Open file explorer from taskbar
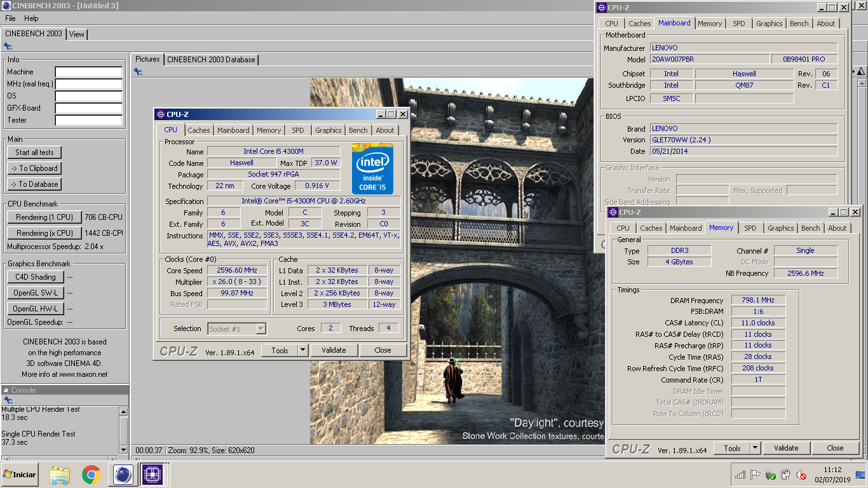Screen dimensions: 868x488 pyautogui.click(x=60, y=475)
